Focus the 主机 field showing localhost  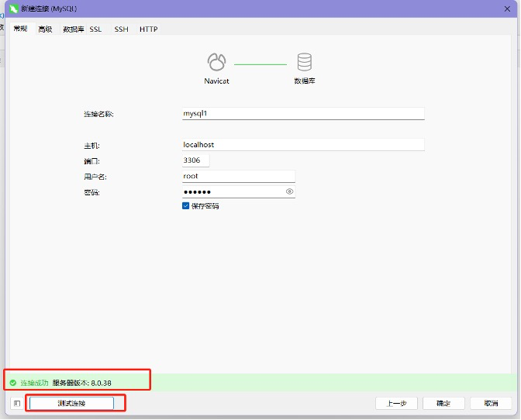[302, 144]
